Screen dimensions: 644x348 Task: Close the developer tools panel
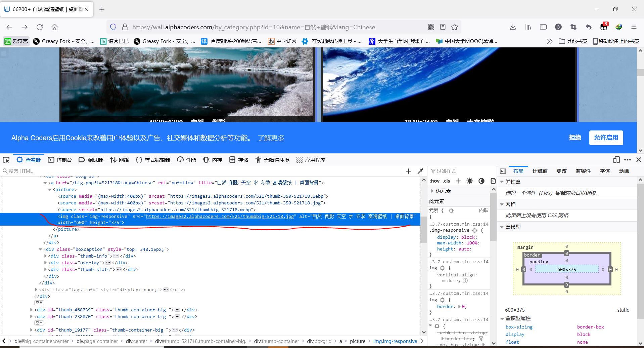click(x=639, y=160)
